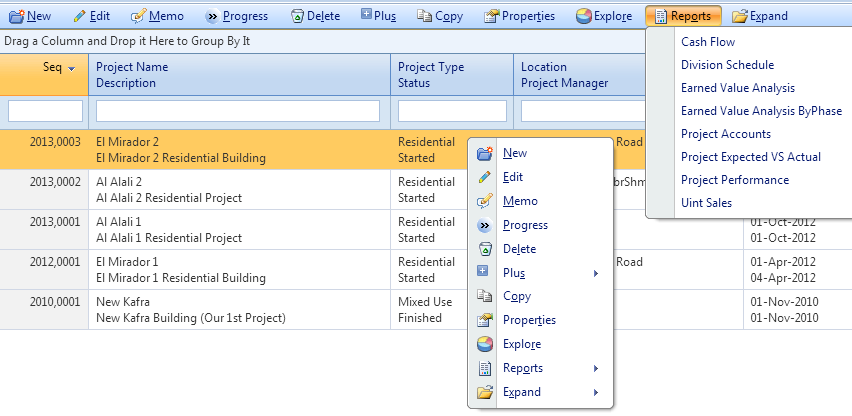The width and height of the screenshot is (852, 416).
Task: Click the Seq column filter field
Action: click(45, 111)
